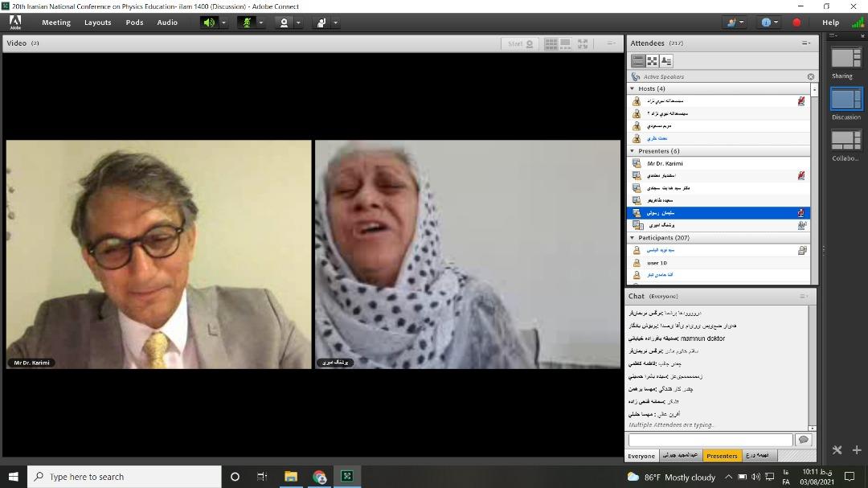Click the send chat message icon
Image resolution: width=868 pixels, height=488 pixels.
802,440
